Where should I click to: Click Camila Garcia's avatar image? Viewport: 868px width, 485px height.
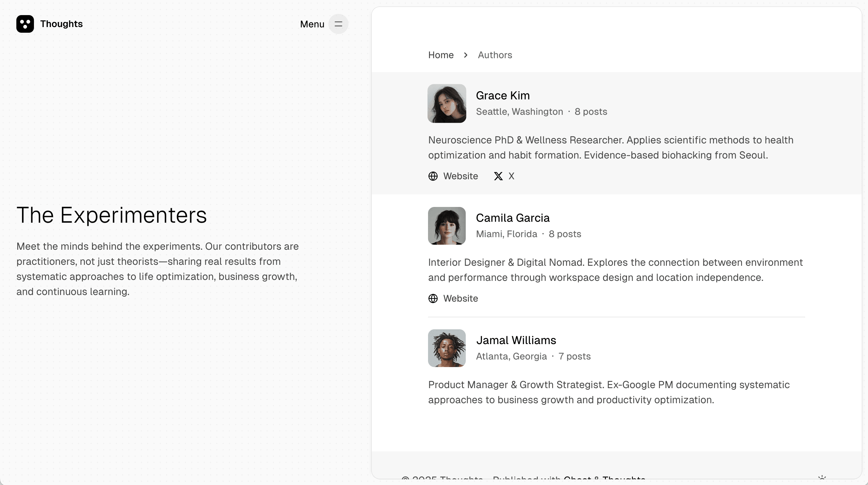[x=447, y=226]
